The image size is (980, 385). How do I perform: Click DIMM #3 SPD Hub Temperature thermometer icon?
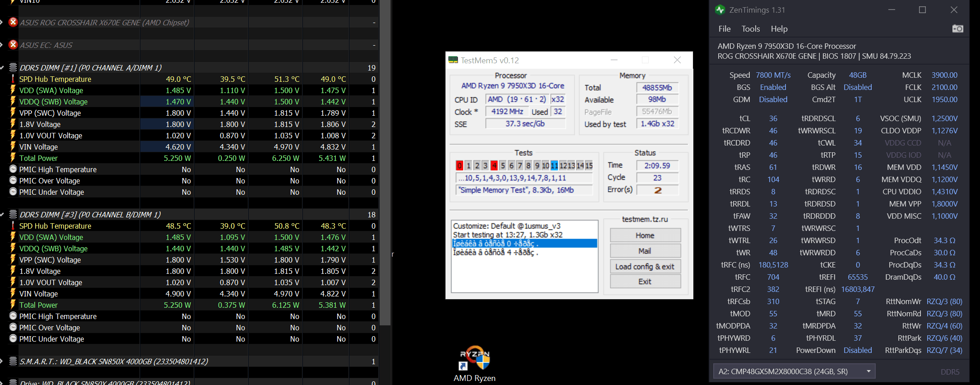point(13,225)
